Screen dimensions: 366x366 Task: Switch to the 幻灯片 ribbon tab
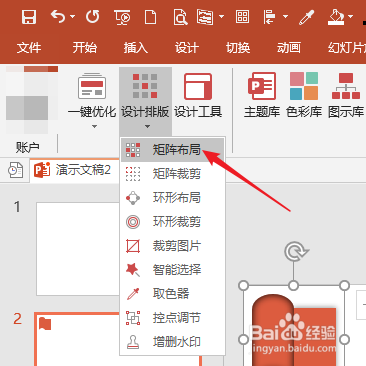coord(346,48)
